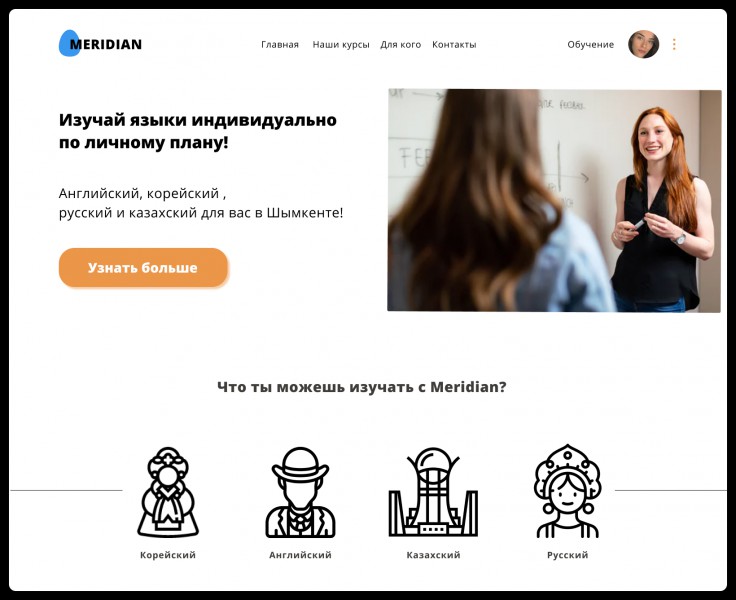Image resolution: width=736 pixels, height=600 pixels.
Task: Go to the Главная menu item
Action: 280,45
